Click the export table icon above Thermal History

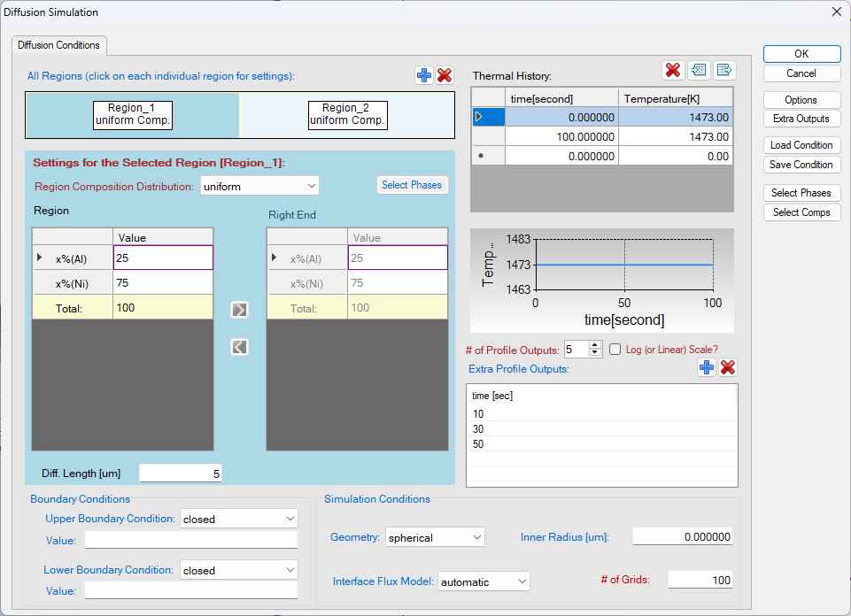coord(724,70)
